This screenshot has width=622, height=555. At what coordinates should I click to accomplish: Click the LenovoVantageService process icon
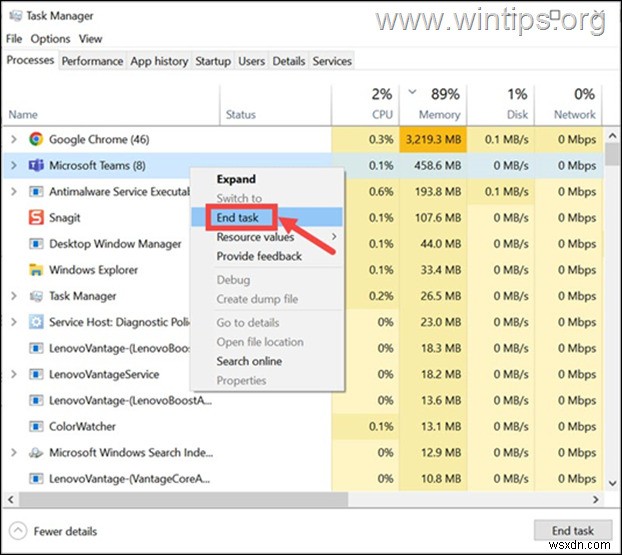pos(36,374)
